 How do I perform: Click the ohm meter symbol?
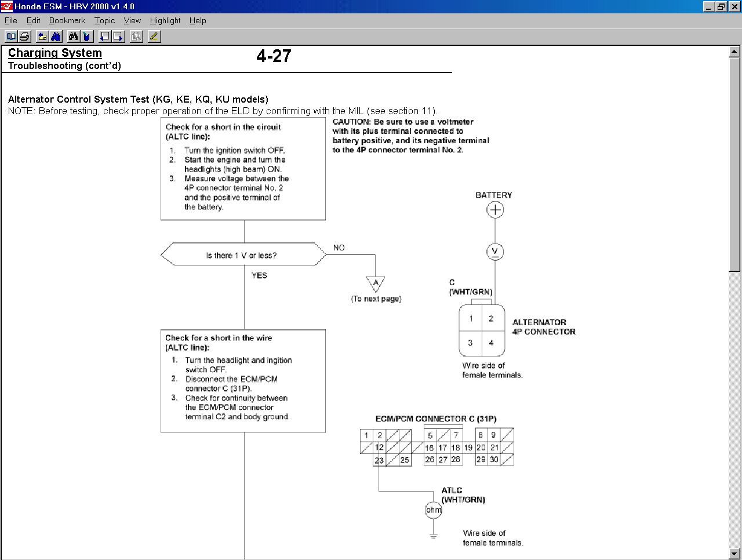pyautogui.click(x=433, y=510)
